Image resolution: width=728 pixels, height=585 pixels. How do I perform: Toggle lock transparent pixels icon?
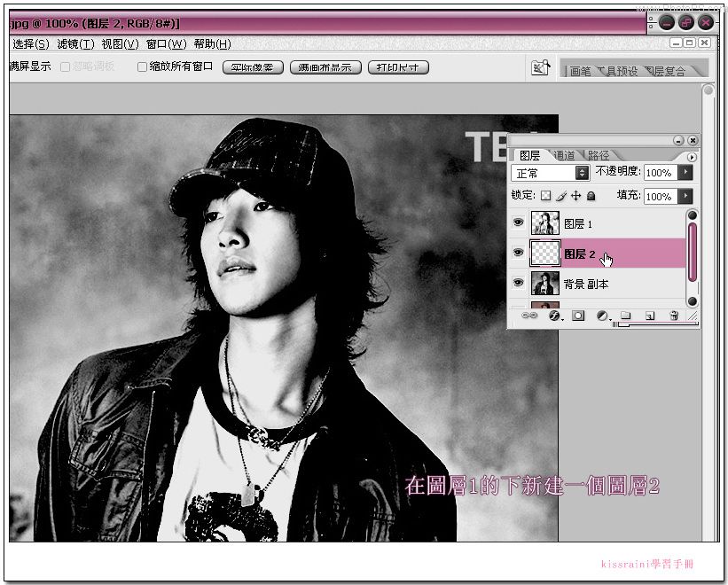tap(546, 196)
